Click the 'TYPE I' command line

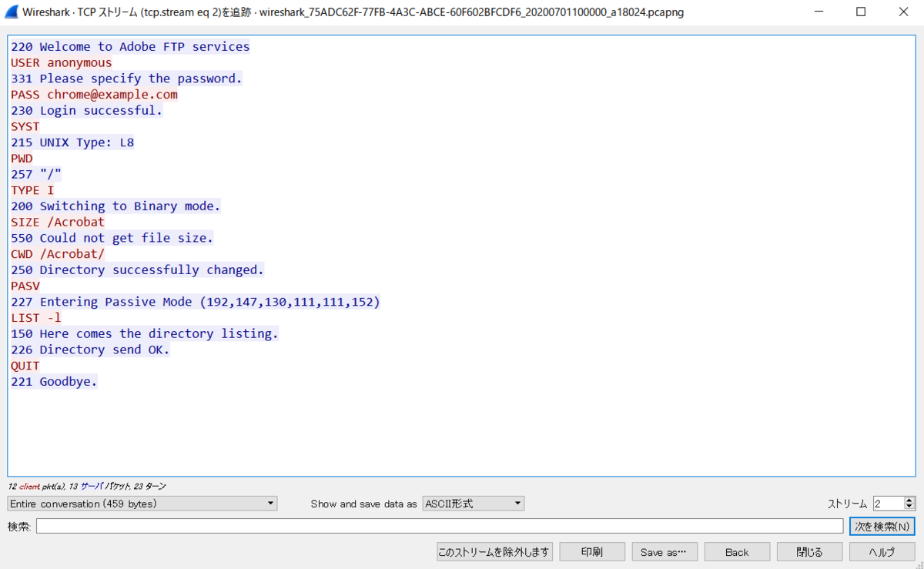pyautogui.click(x=32, y=190)
